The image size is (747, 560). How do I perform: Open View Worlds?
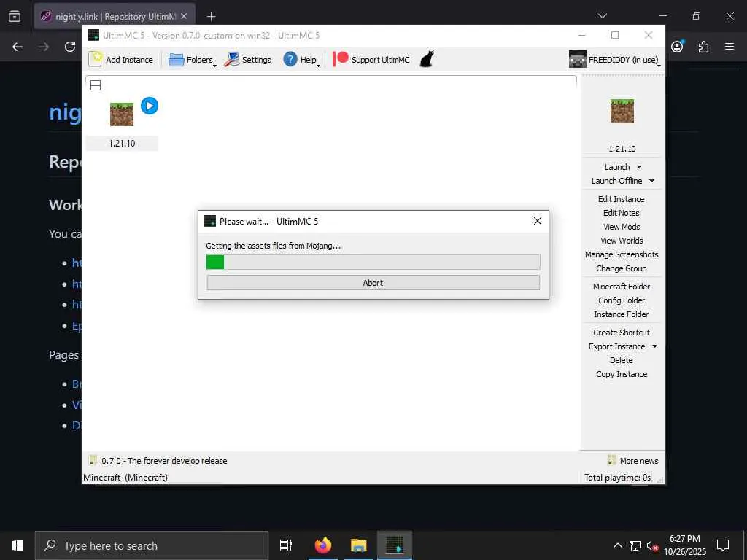[x=622, y=241]
